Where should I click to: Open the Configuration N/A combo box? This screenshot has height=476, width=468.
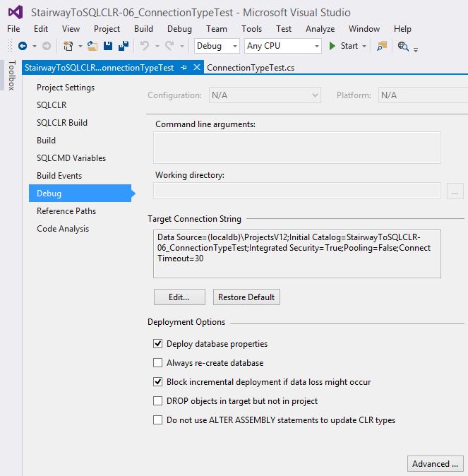pyautogui.click(x=265, y=95)
